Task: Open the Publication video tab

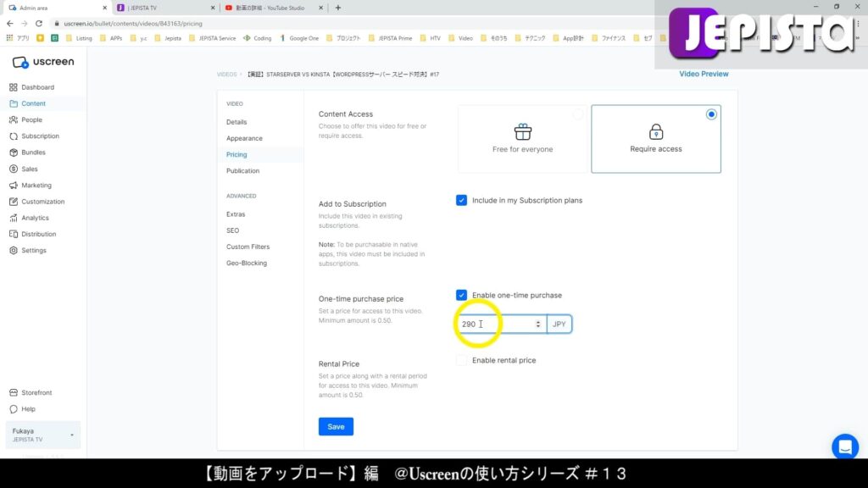Action: tap(242, 171)
